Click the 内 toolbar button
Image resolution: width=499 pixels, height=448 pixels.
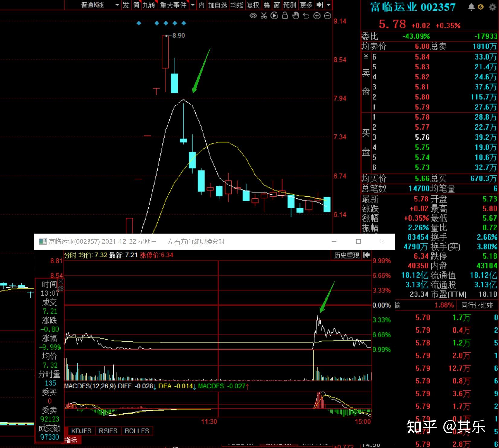coord(202,5)
